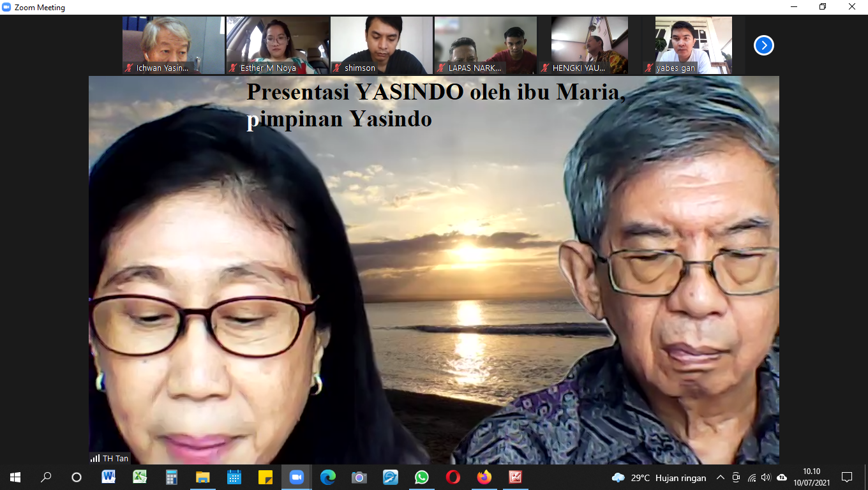Click the Zoom Meeting title bar icon
This screenshot has height=490, width=868.
6,7
